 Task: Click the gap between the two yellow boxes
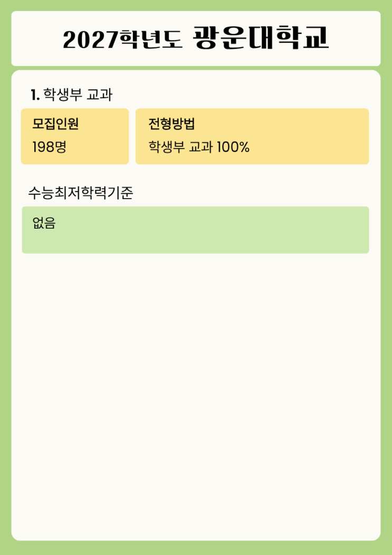point(132,136)
